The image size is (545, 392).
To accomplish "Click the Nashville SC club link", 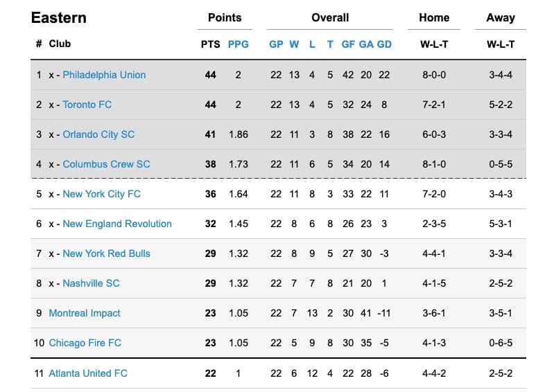I will pyautogui.click(x=91, y=283).
